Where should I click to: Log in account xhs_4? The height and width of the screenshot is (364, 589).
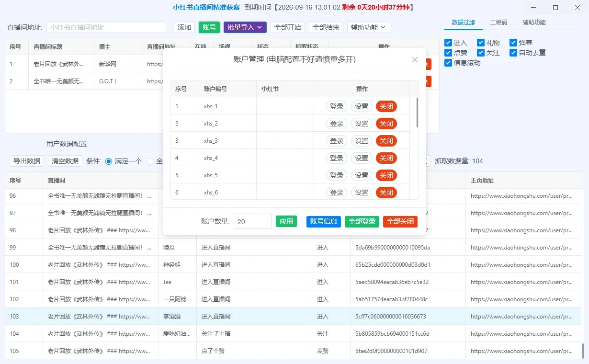point(337,158)
